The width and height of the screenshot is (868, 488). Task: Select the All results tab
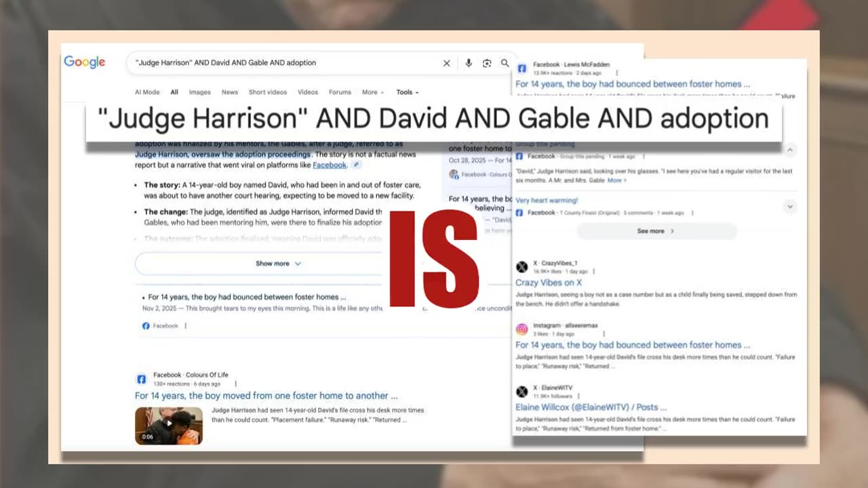(x=174, y=92)
